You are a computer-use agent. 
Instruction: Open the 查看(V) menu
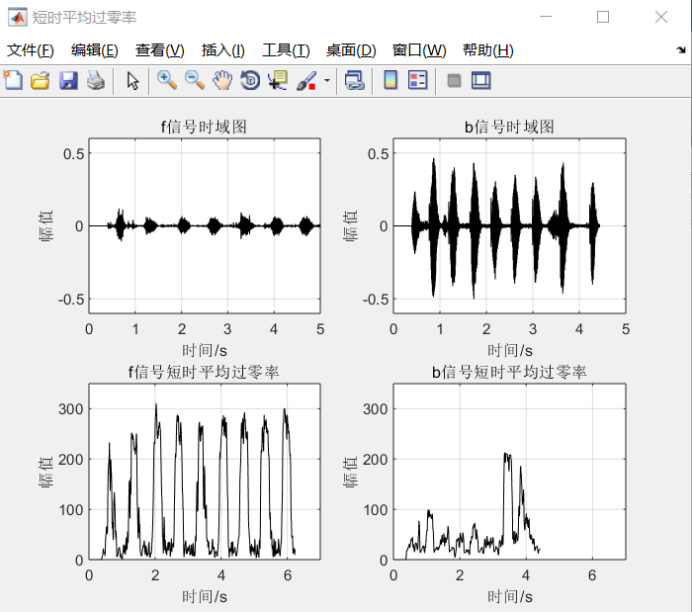click(x=160, y=50)
